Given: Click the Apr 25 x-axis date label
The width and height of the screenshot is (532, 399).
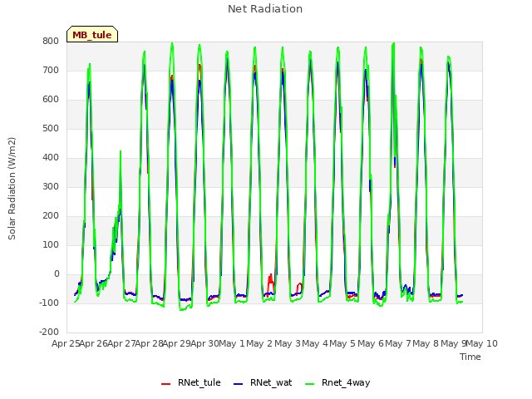Looking at the screenshot, I should point(66,343).
